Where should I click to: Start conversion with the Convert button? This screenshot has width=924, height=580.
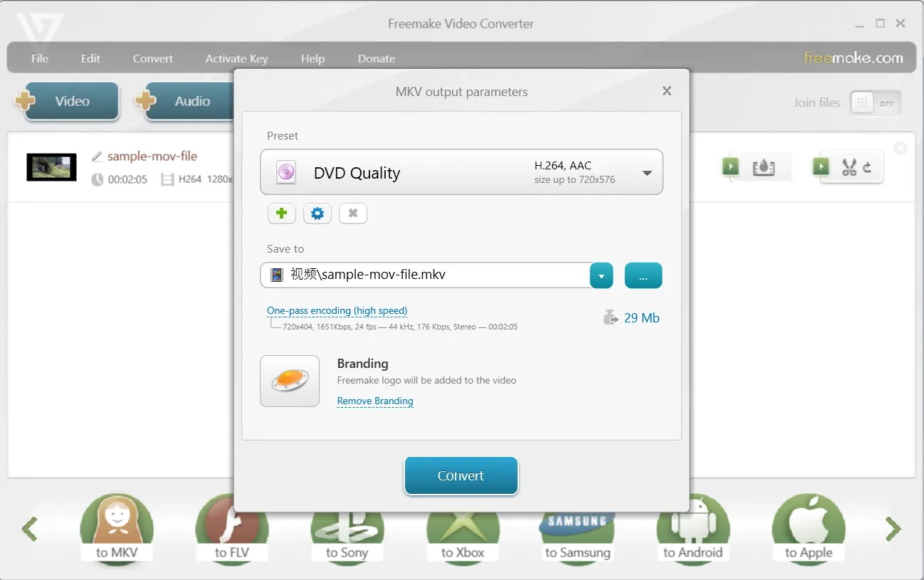tap(461, 475)
